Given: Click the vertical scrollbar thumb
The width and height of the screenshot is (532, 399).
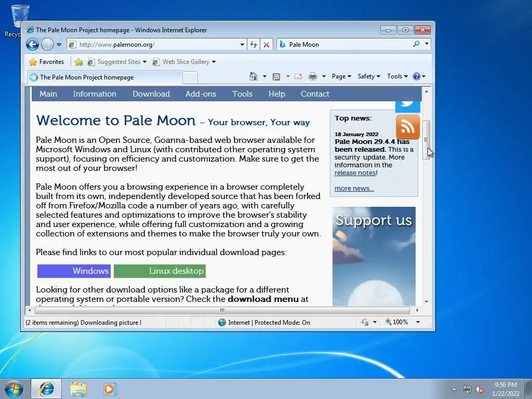Looking at the screenshot, I should [426, 140].
